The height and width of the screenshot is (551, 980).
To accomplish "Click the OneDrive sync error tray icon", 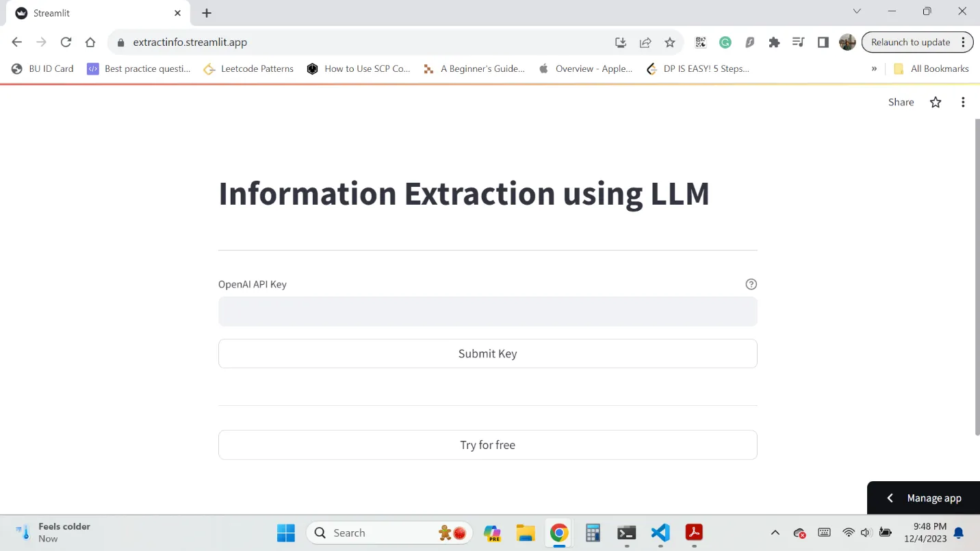I will pos(799,533).
